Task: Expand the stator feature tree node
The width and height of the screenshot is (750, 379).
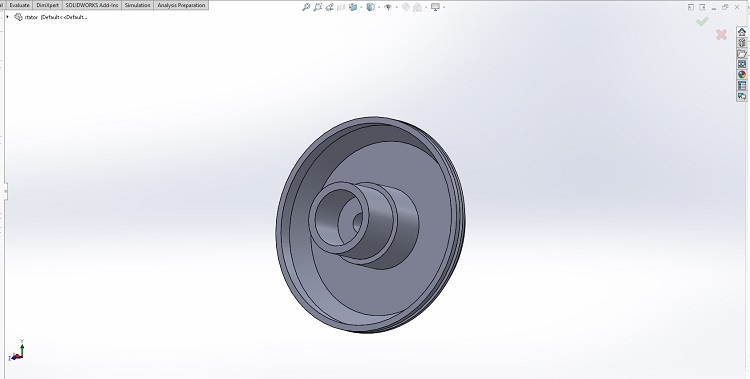Action: coord(7,17)
